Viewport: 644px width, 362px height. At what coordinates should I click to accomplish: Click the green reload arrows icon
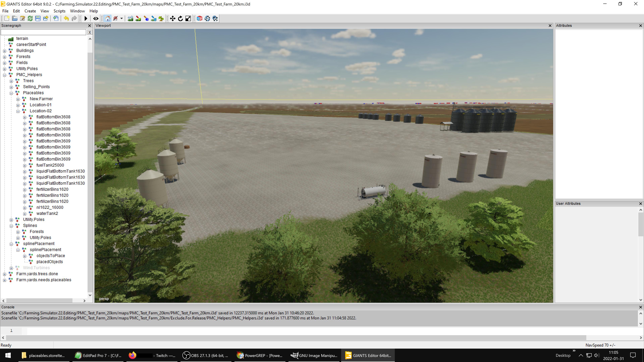tap(30, 18)
